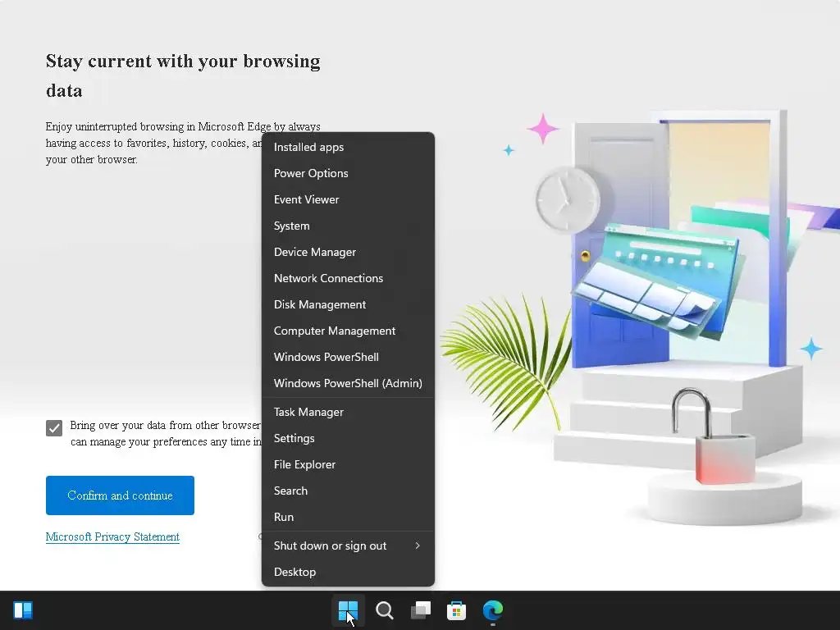The width and height of the screenshot is (840, 630).
Task: Open File Explorer menu entry
Action: [348, 464]
